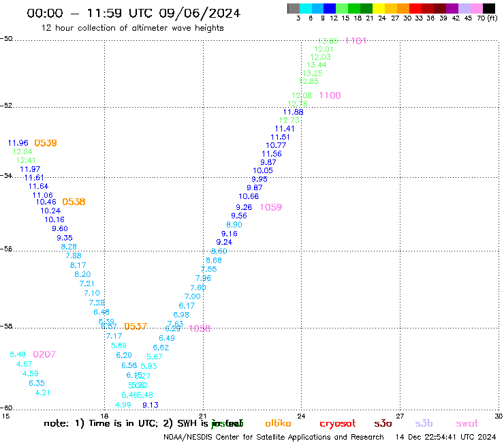504x443 pixels.
Task: Click the 4.21 wave height value
Action: 43,393
